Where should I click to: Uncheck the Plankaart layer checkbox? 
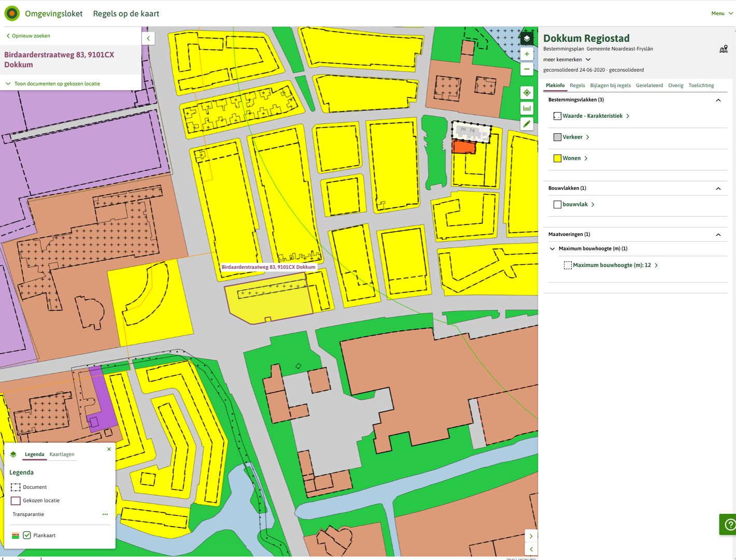click(27, 535)
